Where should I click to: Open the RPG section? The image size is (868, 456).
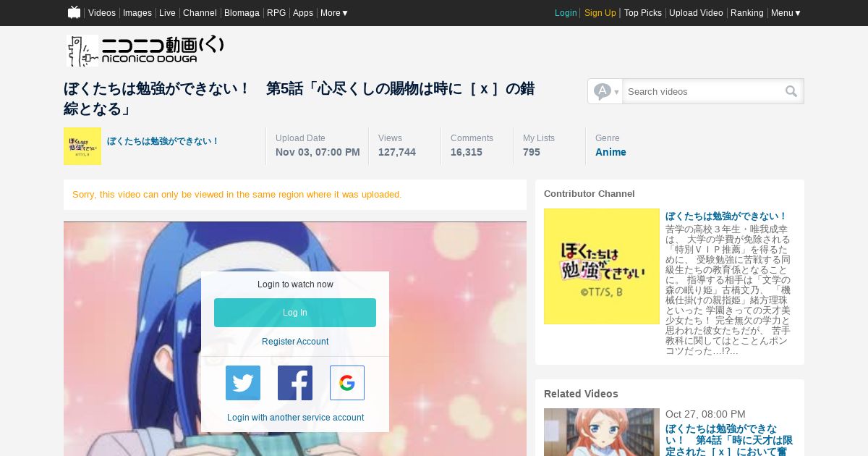(x=276, y=13)
